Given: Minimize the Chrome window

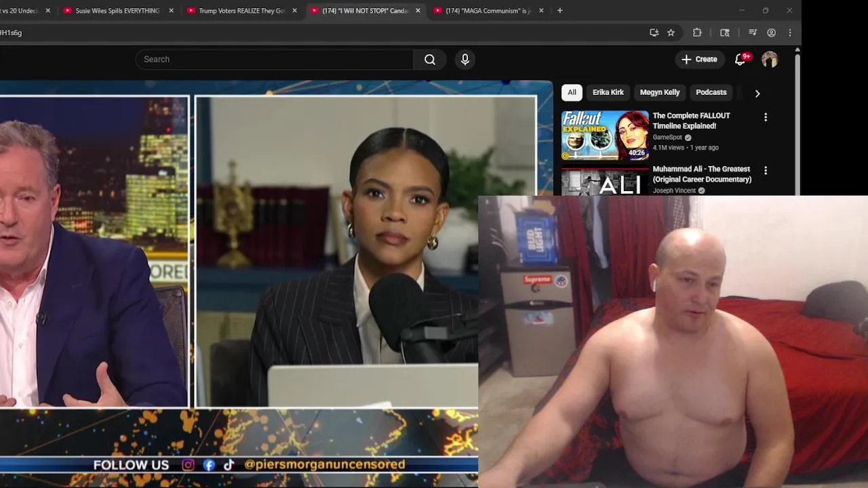Looking at the screenshot, I should [x=741, y=10].
